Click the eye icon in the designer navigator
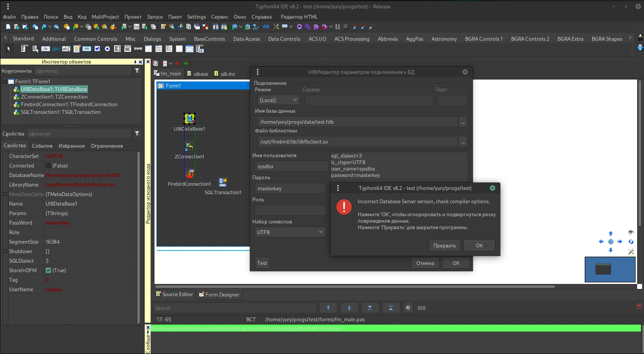This screenshot has width=644, height=354. pyautogui.click(x=631, y=232)
